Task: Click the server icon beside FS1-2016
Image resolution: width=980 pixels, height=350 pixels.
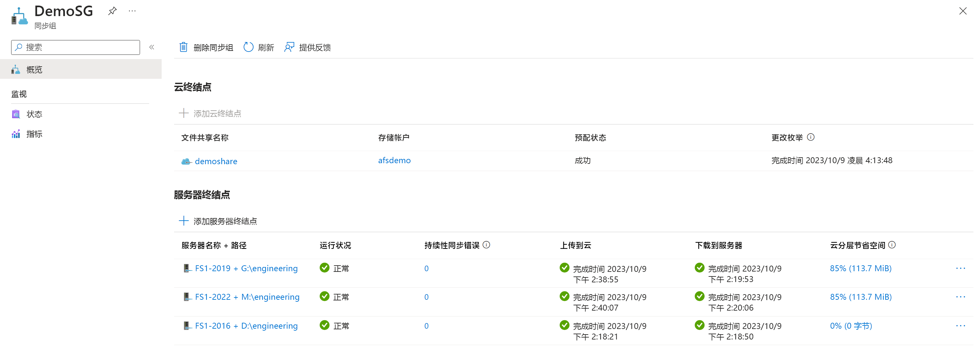Action: click(187, 326)
